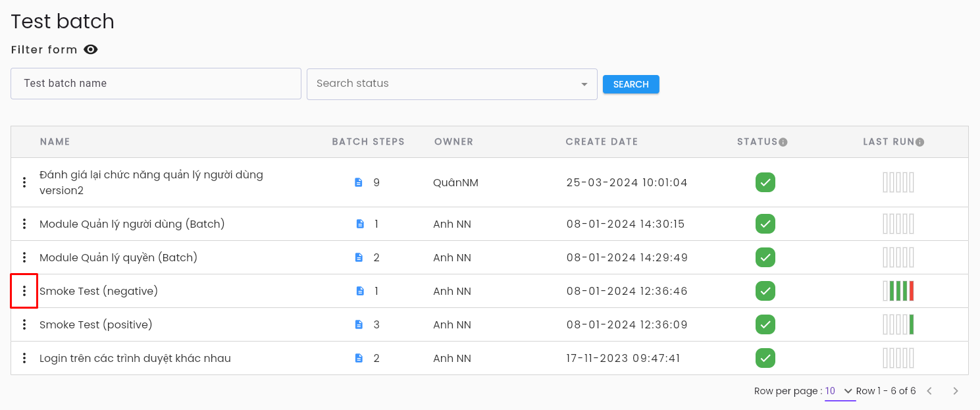980x410 pixels.
Task: Click the green status check for Smoke Test (negative)
Action: click(765, 291)
